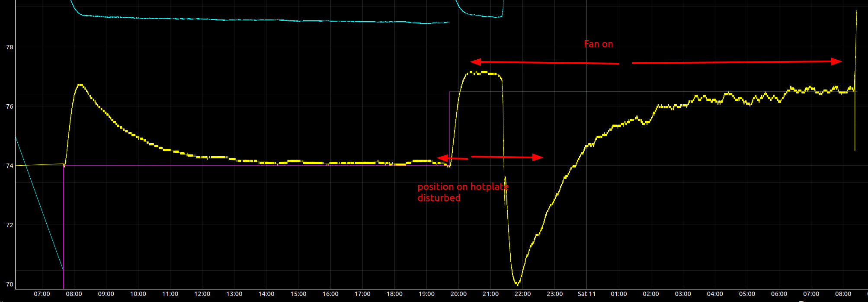Click the yellow spike at the far right
This screenshot has height=302, width=868.
[856, 43]
